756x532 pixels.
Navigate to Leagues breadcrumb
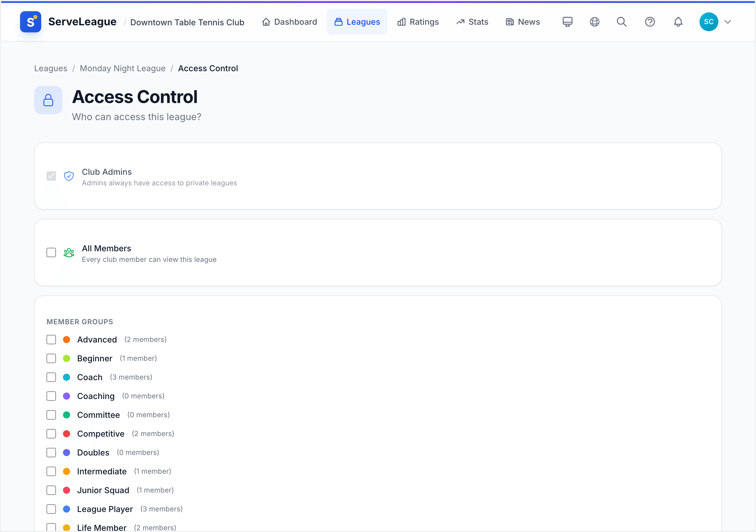coord(51,68)
